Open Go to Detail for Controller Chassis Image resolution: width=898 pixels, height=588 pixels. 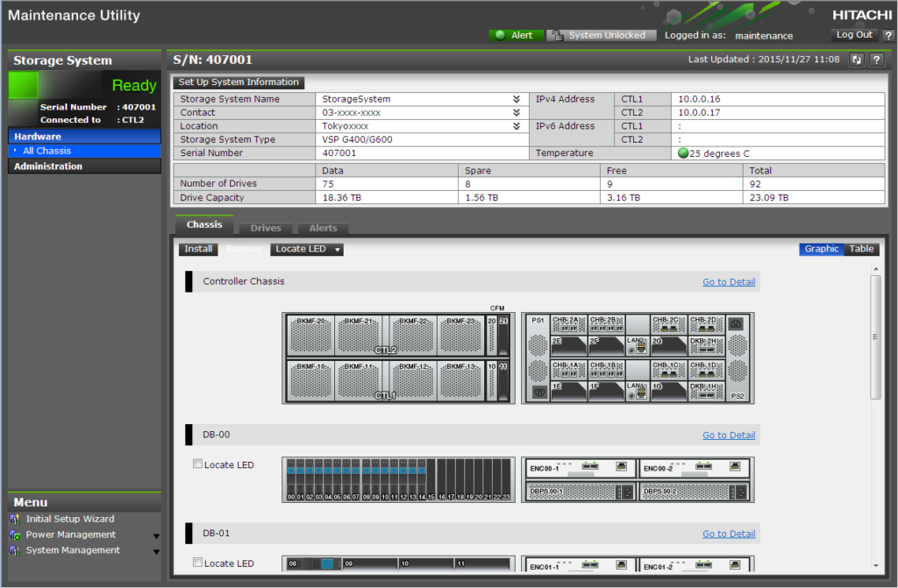[729, 281]
